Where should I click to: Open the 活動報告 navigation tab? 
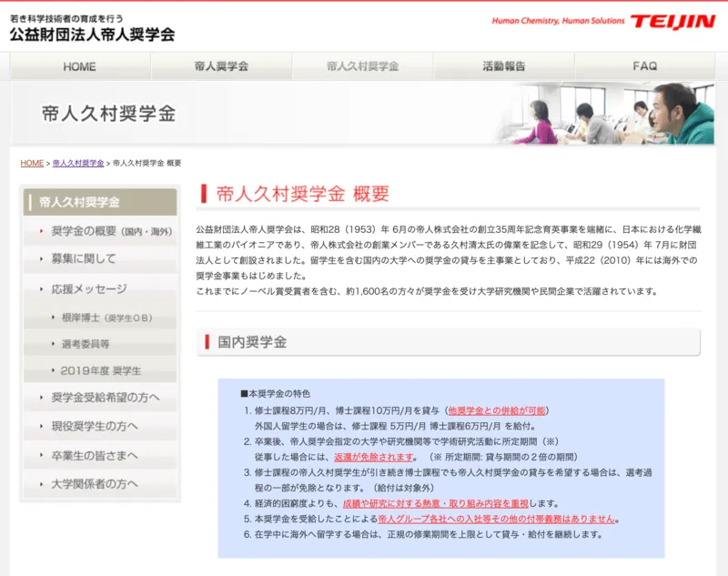tap(503, 66)
